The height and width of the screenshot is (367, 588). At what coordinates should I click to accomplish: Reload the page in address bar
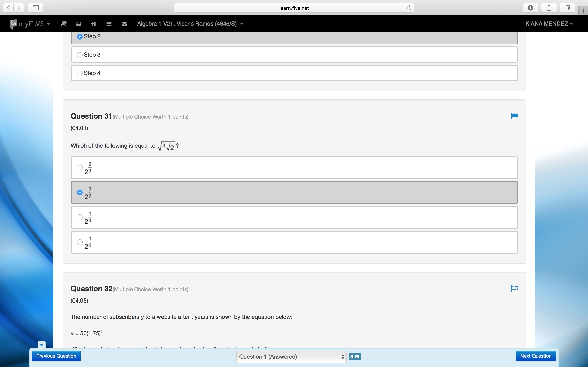click(409, 8)
